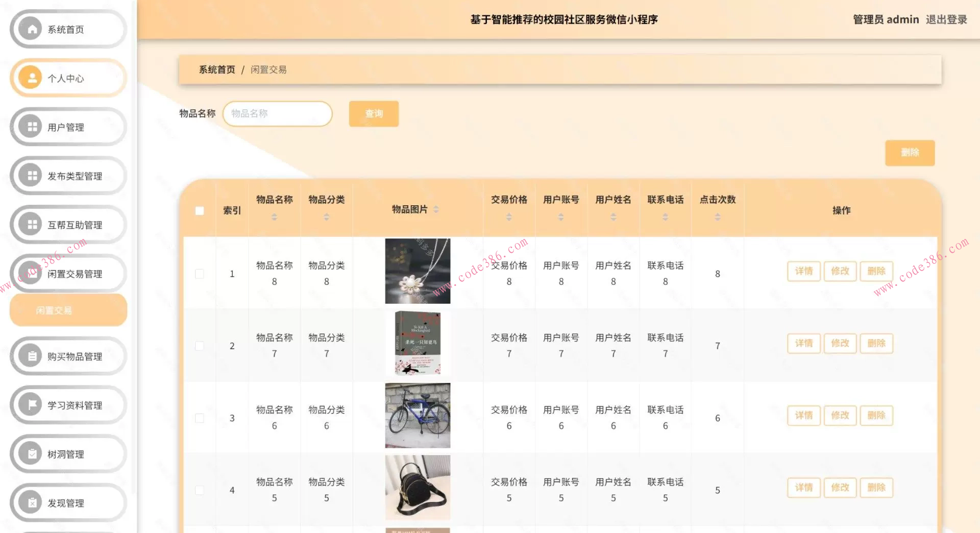Click the 用户管理 grid icon

[31, 127]
